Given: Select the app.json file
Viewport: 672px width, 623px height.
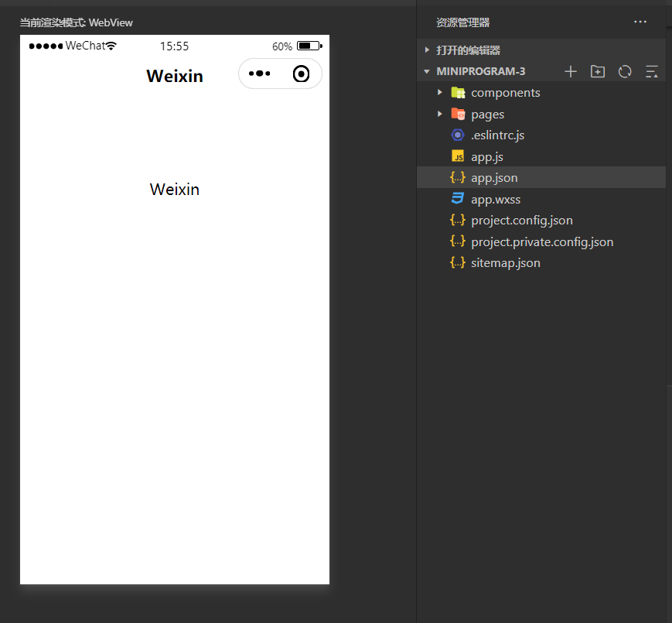Looking at the screenshot, I should (x=541, y=177).
